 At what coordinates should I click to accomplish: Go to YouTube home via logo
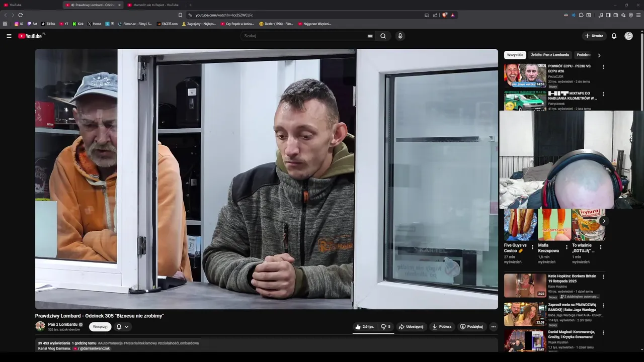click(x=30, y=36)
